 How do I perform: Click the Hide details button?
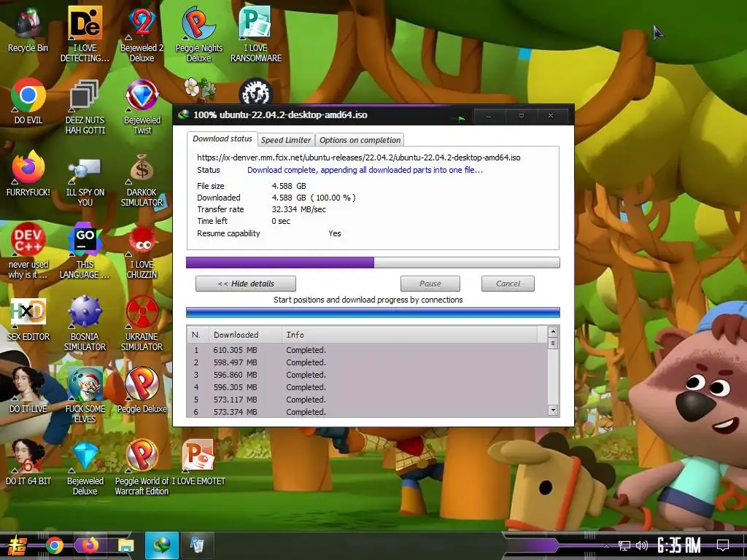click(x=246, y=284)
